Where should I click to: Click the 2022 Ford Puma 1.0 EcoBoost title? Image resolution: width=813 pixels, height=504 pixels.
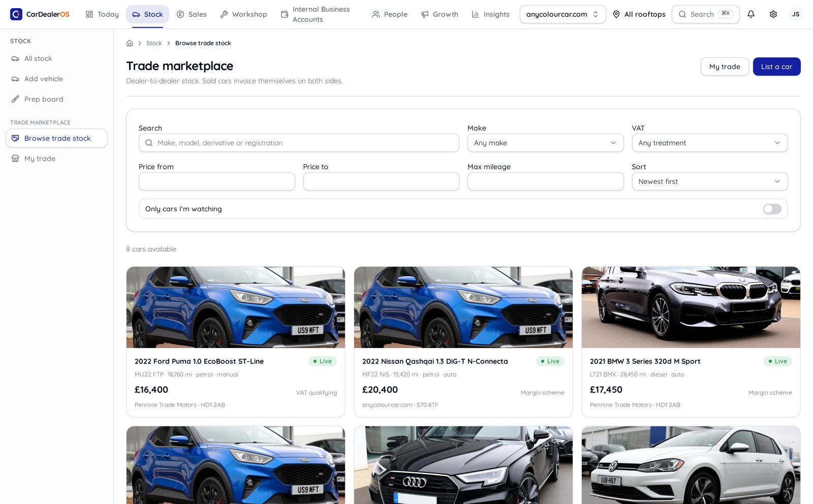199,361
